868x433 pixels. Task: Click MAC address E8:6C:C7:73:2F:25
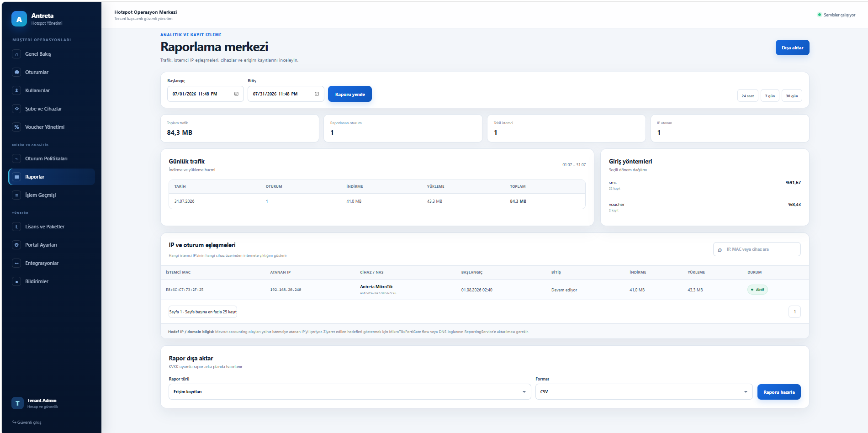(185, 290)
